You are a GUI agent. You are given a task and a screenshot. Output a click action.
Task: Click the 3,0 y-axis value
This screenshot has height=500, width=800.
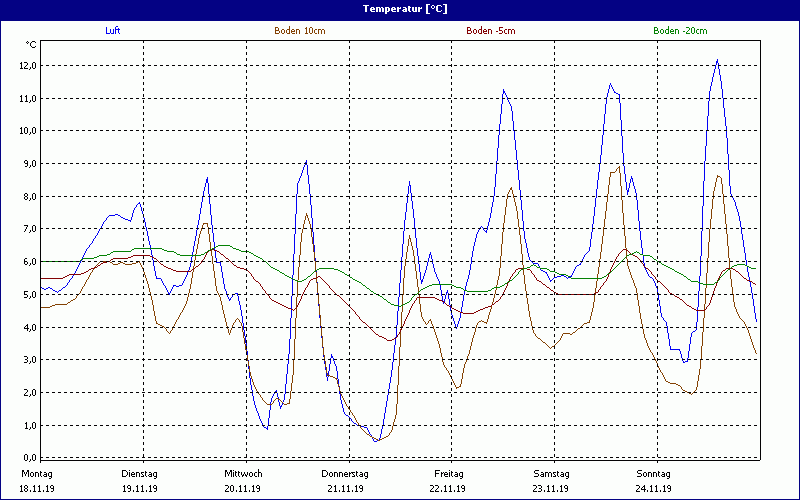point(29,360)
